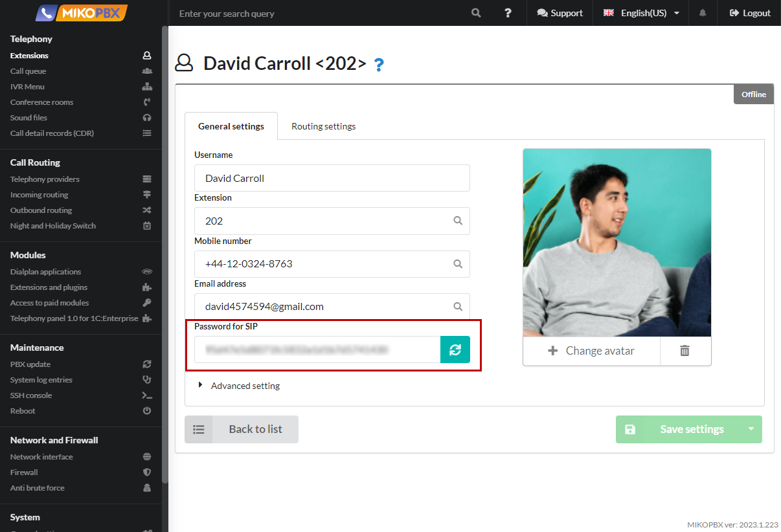The height and width of the screenshot is (532, 781).
Task: Open the English(US) language dropdown
Action: pyautogui.click(x=642, y=13)
